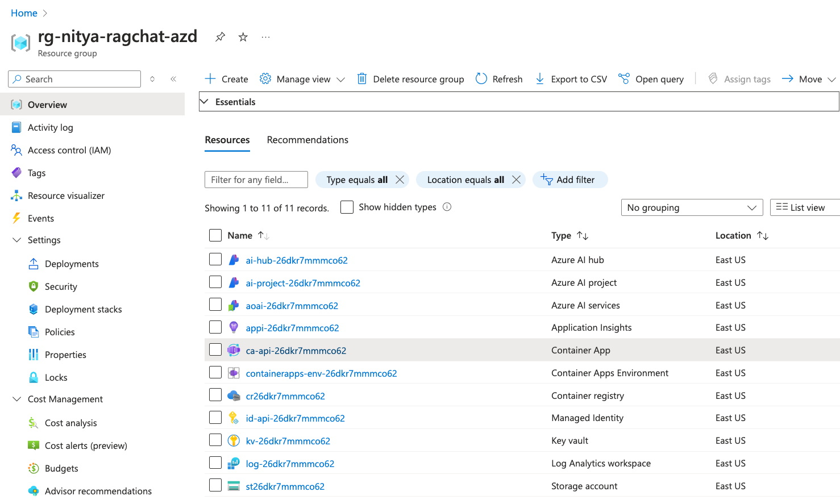Click the Refresh toolbar icon
840x504 pixels.
click(481, 78)
